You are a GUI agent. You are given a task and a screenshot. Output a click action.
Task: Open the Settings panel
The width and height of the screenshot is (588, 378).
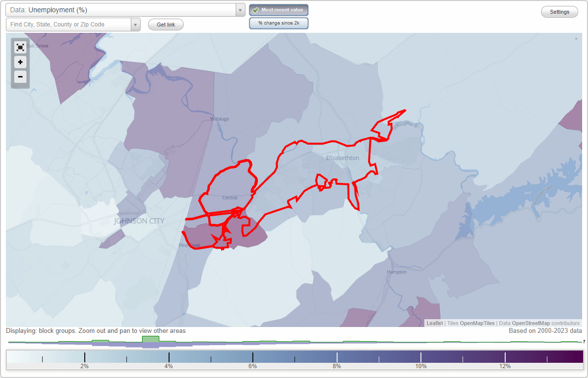(559, 11)
